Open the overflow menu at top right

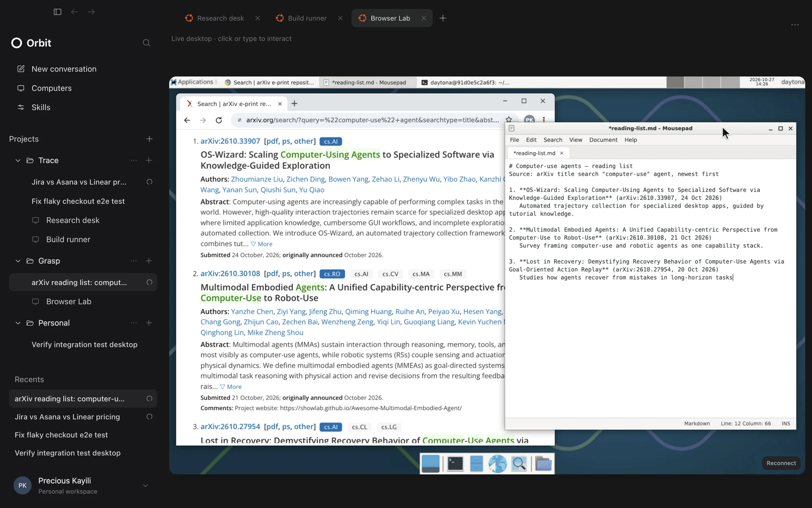coord(795,25)
